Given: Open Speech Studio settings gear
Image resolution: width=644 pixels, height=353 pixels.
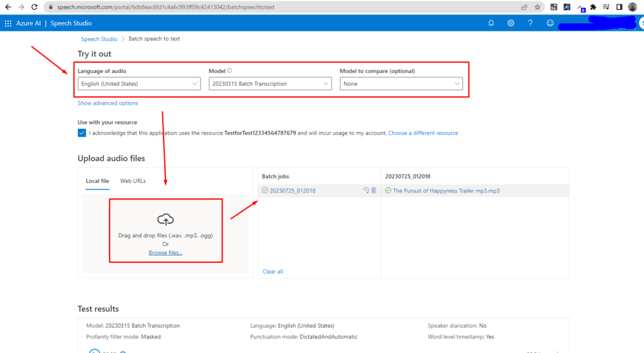Looking at the screenshot, I should coord(511,23).
